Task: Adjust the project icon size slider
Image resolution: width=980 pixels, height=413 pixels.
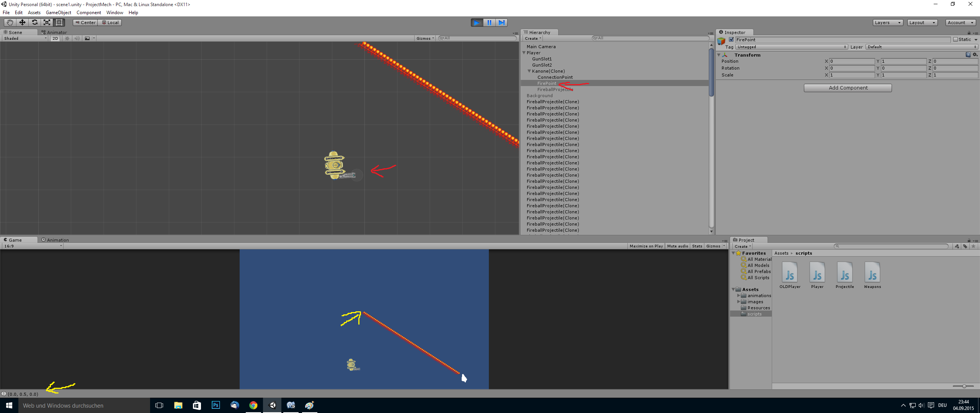Action: tap(964, 386)
